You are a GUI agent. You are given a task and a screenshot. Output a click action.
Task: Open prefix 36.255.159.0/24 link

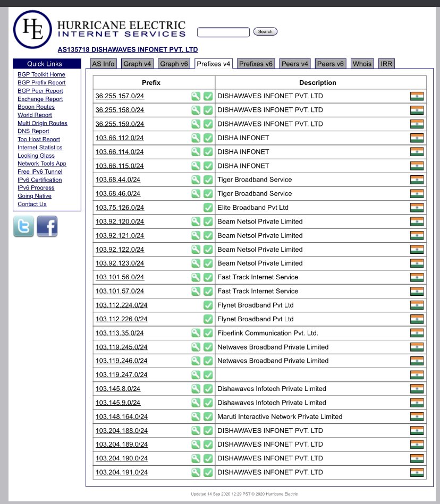120,124
